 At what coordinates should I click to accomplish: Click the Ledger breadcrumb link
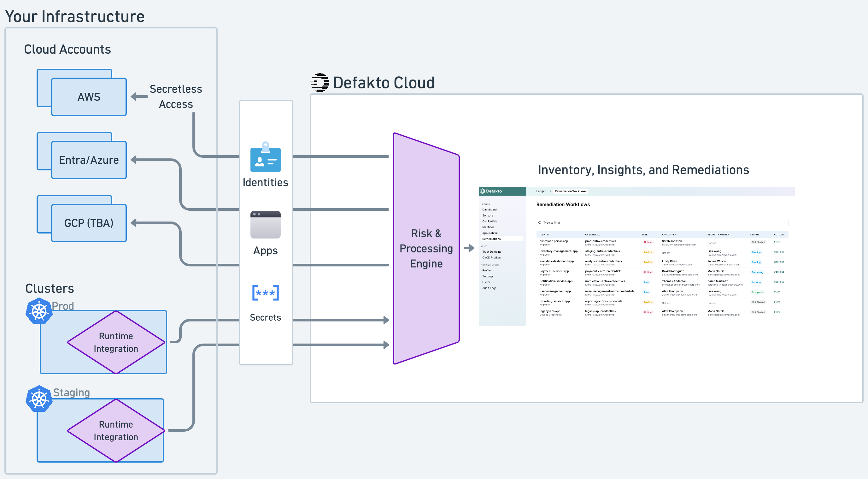[x=541, y=191]
